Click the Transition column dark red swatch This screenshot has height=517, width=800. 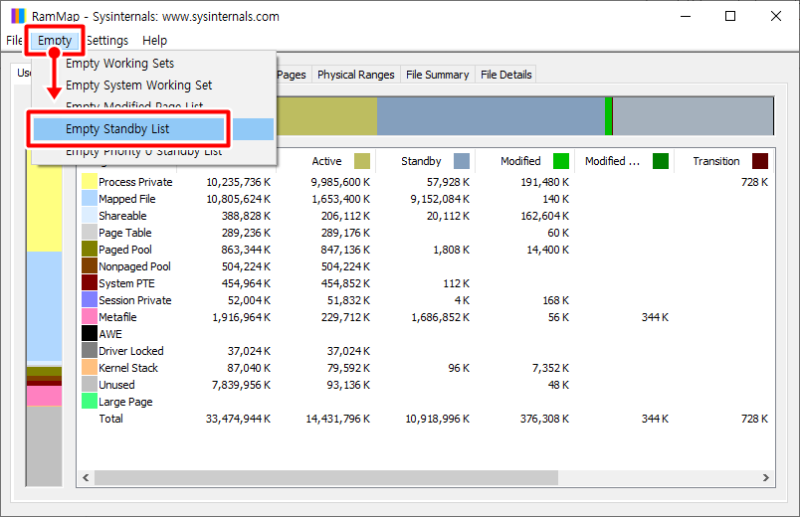pyautogui.click(x=760, y=161)
